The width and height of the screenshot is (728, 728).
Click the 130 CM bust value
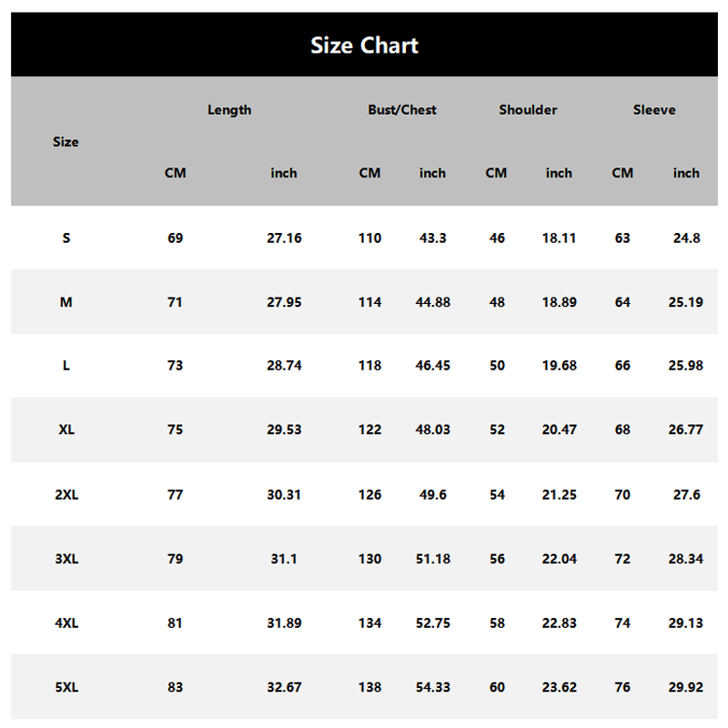coord(369,559)
